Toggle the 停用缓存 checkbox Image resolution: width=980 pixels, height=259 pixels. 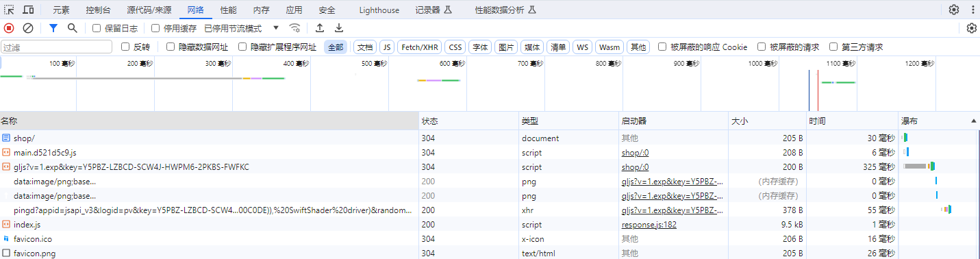[x=155, y=28]
